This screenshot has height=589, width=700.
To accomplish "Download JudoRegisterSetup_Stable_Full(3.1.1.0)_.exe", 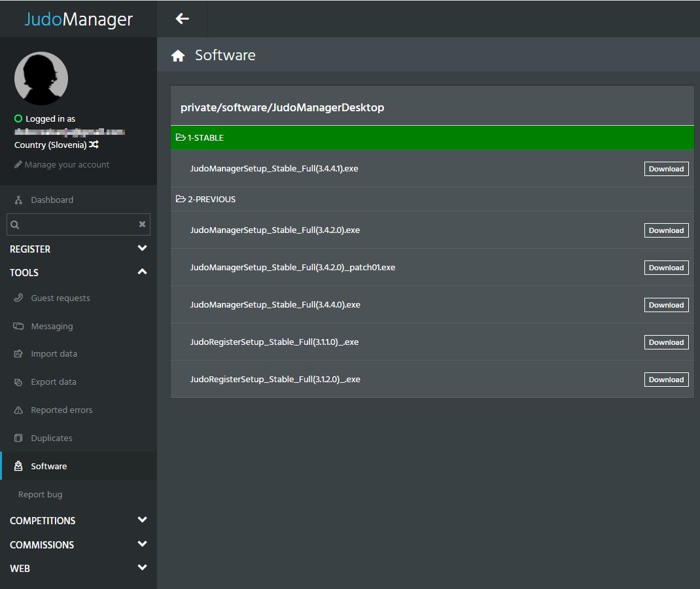I will [666, 342].
